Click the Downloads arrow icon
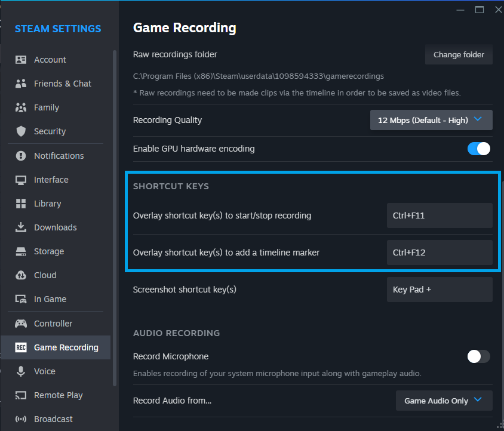This screenshot has height=431, width=504. (x=21, y=227)
